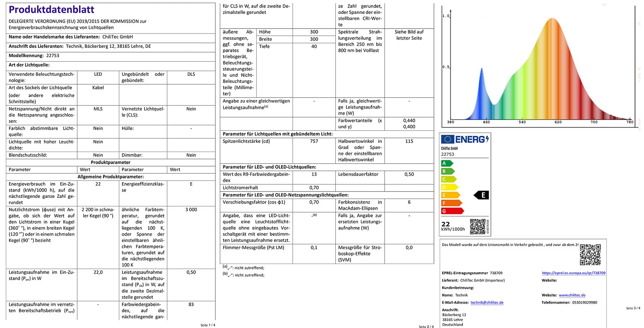This screenshot has width=644, height=328.
Task: Click the 'Seite 2 / 4' page footer
Action: (x=426, y=327)
